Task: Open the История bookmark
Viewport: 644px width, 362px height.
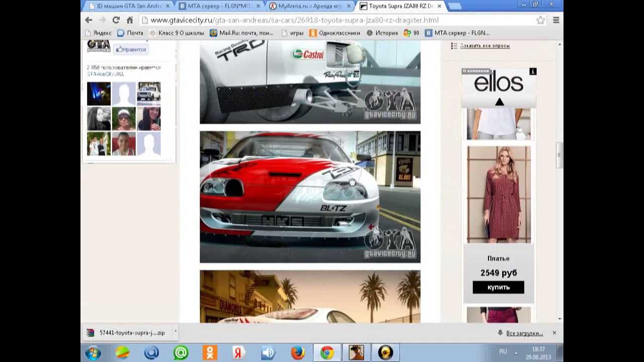Action: pyautogui.click(x=382, y=33)
